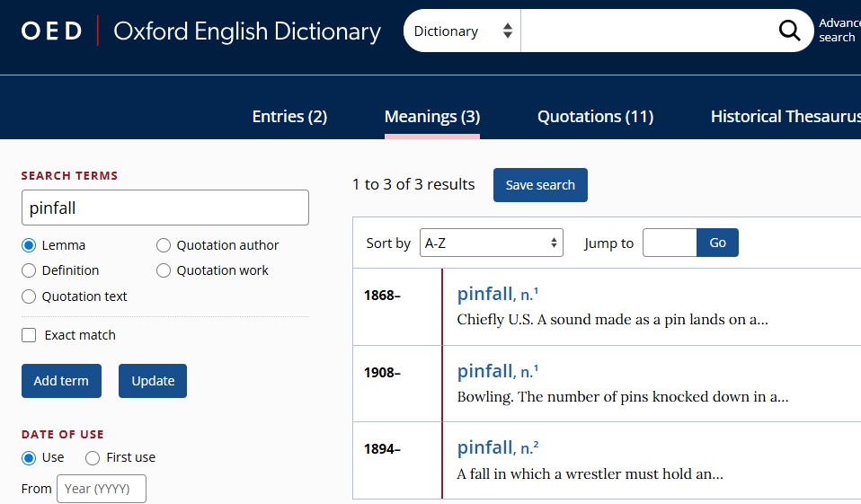Select the Quotation work radio button
The height and width of the screenshot is (504, 861).
point(163,270)
